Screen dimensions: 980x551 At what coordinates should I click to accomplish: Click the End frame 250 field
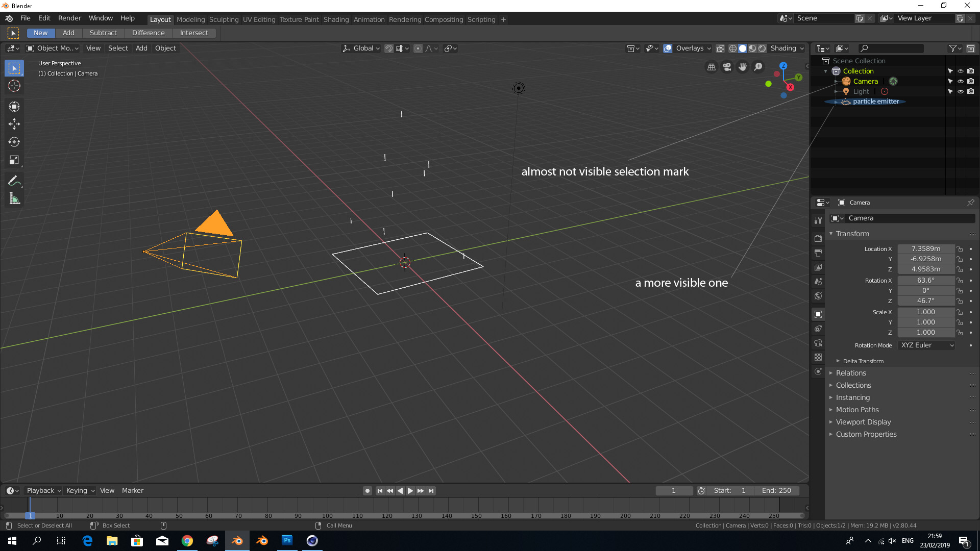pos(776,491)
